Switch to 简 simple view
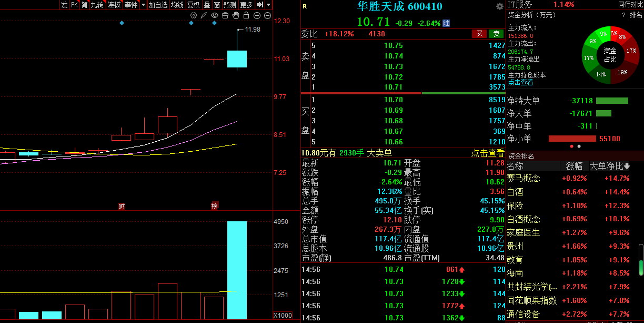Image resolution: width=644 pixels, height=323 pixels. pyautogui.click(x=84, y=5)
